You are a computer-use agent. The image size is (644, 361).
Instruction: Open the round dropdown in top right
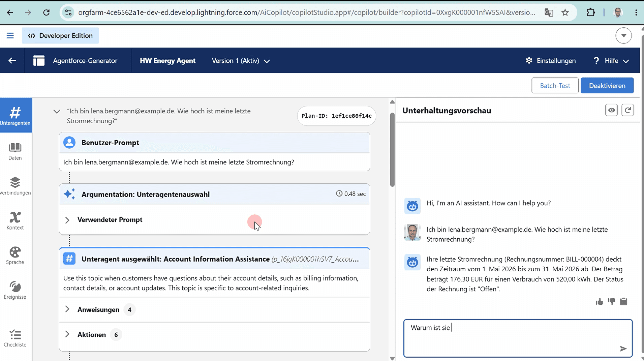point(623,35)
